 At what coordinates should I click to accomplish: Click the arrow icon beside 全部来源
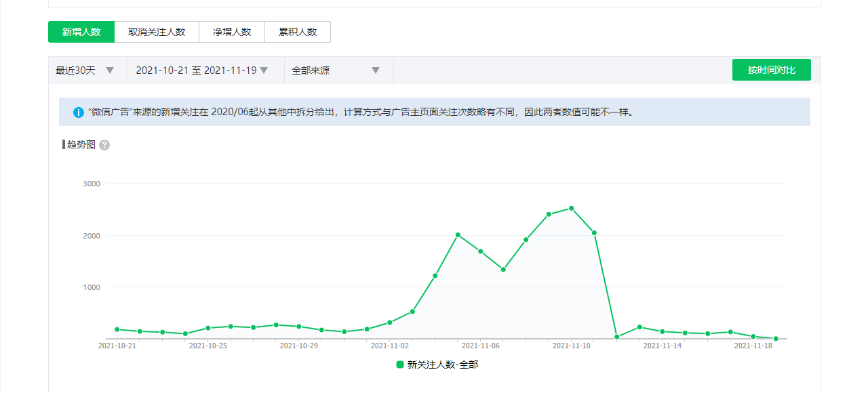[x=376, y=70]
